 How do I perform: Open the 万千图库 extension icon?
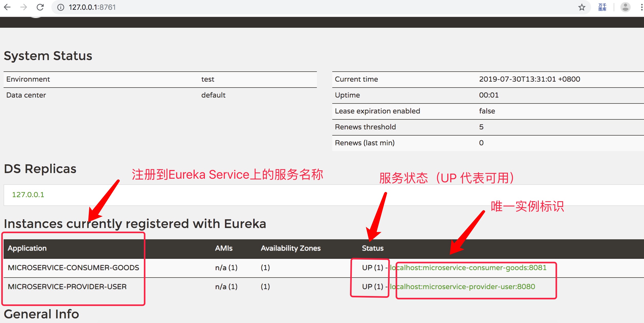tap(602, 7)
